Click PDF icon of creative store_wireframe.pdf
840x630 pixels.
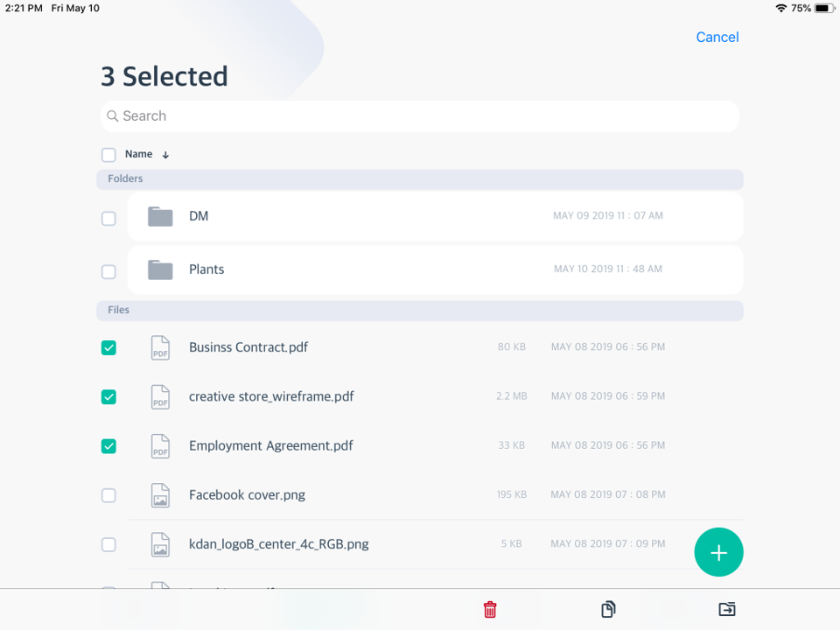coord(160,397)
